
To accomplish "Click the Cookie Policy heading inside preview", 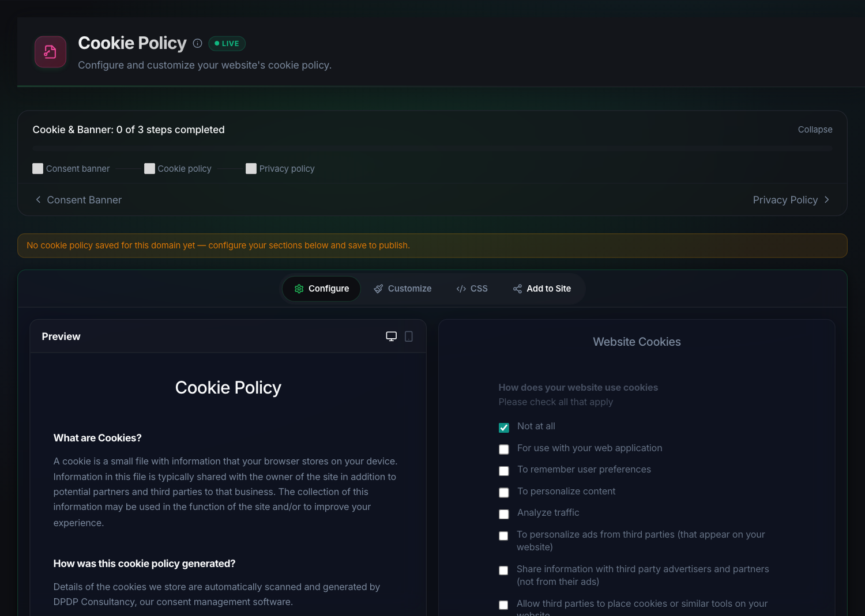I will pyautogui.click(x=228, y=388).
